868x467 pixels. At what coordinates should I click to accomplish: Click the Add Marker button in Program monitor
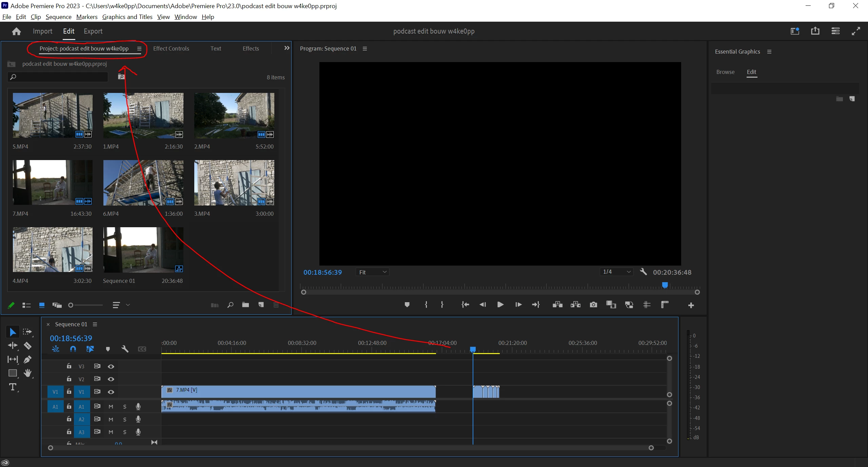click(x=407, y=305)
